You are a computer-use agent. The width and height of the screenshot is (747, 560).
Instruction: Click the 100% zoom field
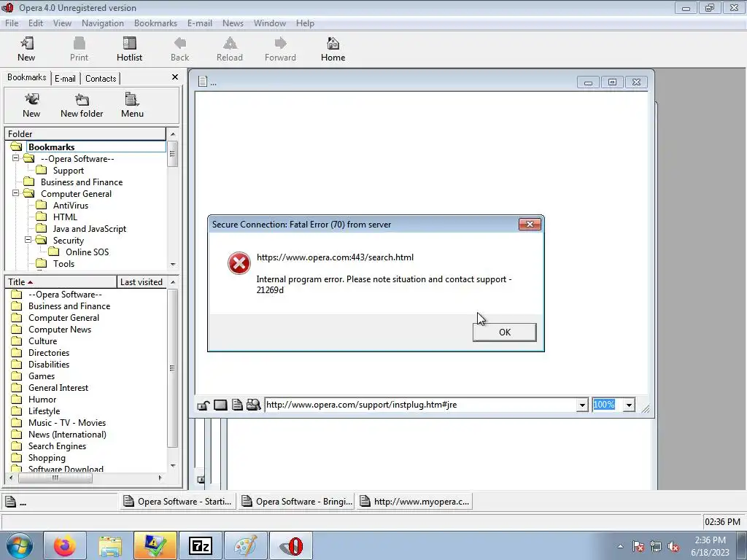click(x=607, y=405)
